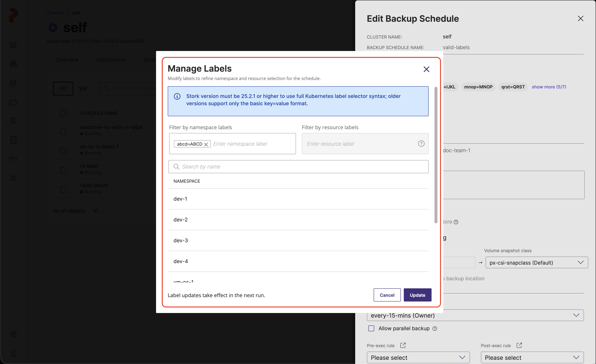Open the Pre-exec rule external link icon

[x=403, y=345]
